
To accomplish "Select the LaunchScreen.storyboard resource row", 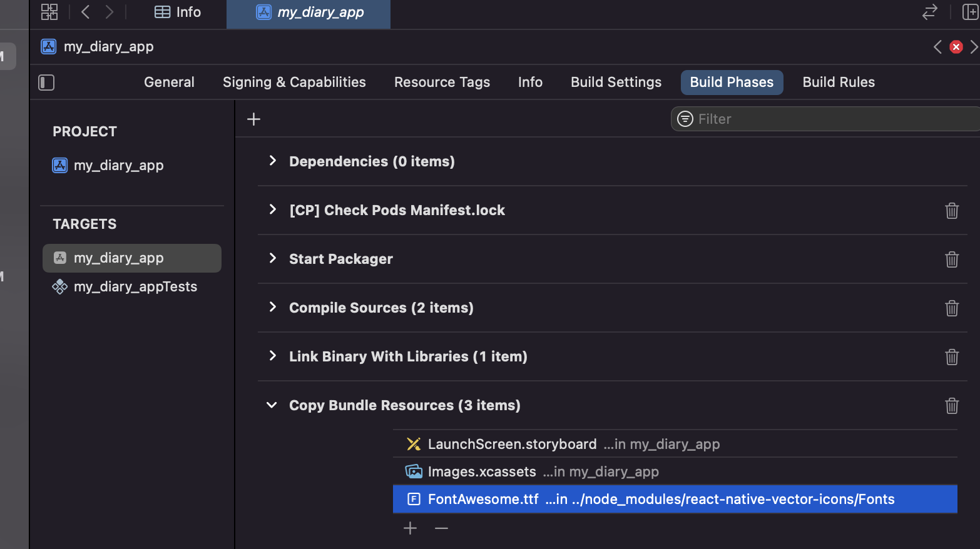I will point(675,444).
